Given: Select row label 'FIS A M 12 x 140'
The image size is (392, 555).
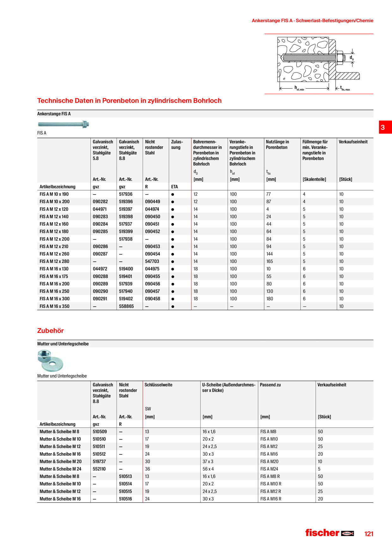Looking at the screenshot, I should coord(54,217).
